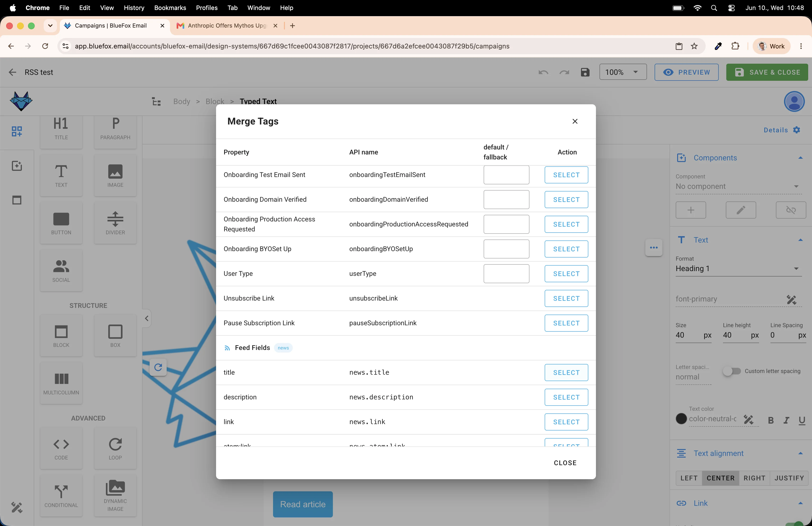Click the add component plus button
This screenshot has width=812, height=526.
(690, 210)
